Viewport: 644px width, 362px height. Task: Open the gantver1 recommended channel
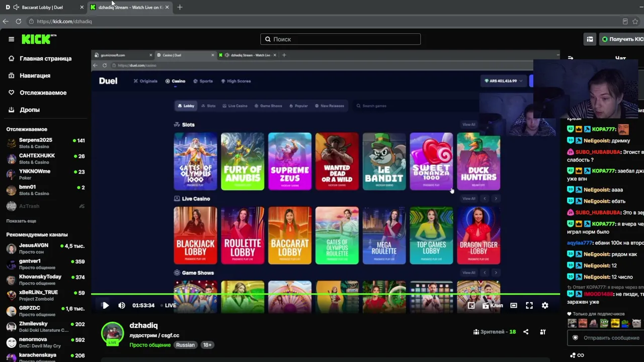click(45, 264)
